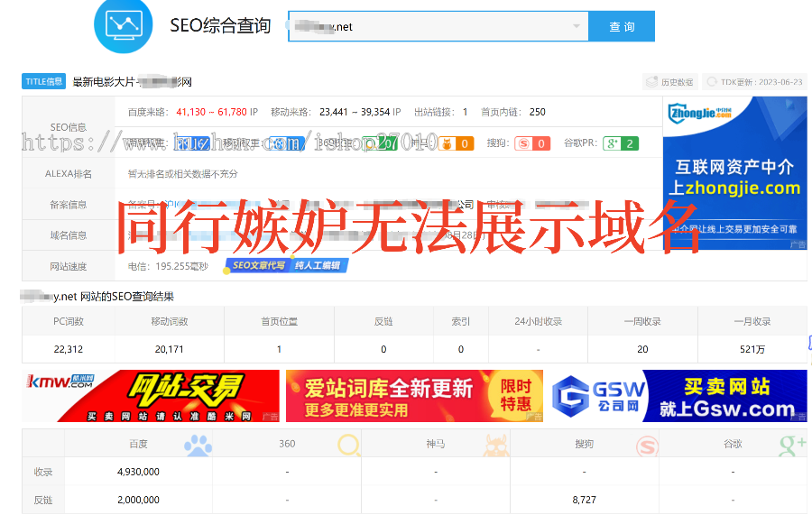Open the SEO文章代写 ad banner
This screenshot has height=515, width=812.
tap(286, 265)
